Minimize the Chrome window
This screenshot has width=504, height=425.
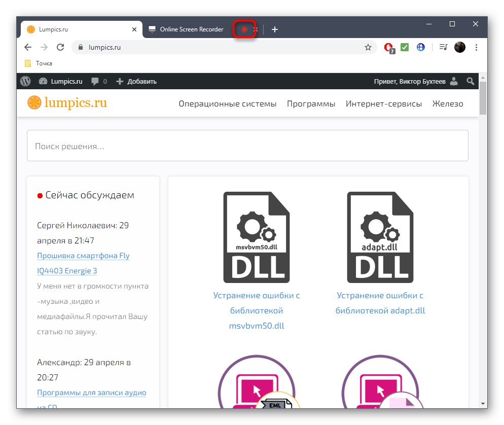pyautogui.click(x=429, y=24)
